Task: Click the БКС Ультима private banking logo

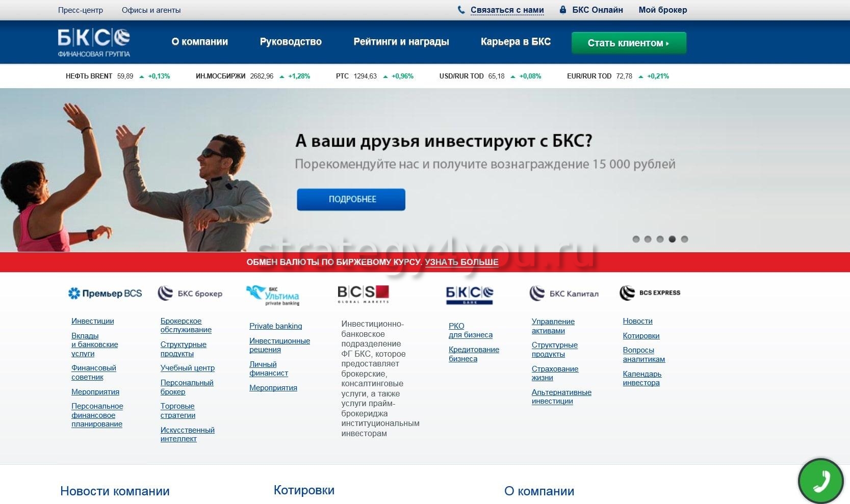Action: (273, 295)
